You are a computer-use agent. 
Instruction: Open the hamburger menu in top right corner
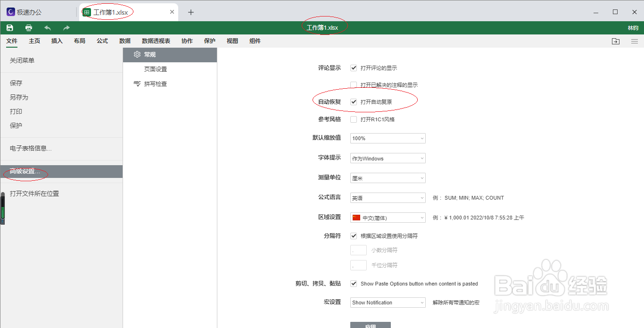(635, 41)
